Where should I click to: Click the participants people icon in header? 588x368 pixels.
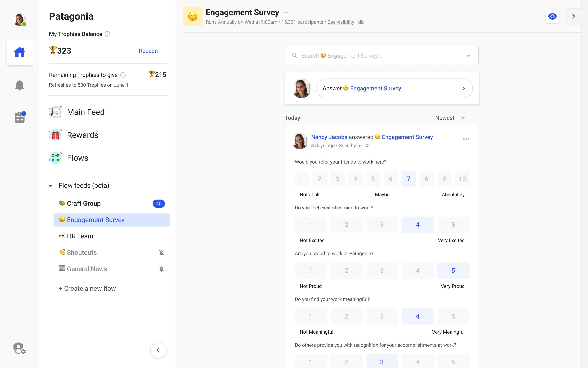(x=361, y=22)
